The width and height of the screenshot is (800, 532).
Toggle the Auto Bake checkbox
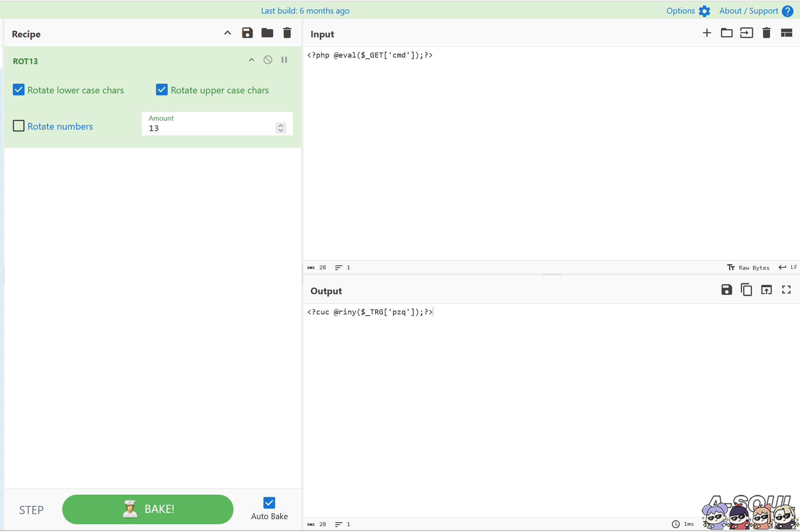click(x=269, y=503)
